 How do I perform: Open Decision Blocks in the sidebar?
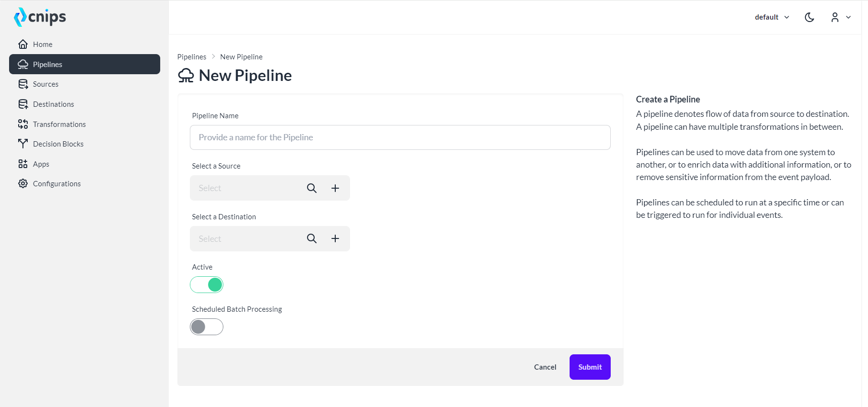(x=85, y=144)
